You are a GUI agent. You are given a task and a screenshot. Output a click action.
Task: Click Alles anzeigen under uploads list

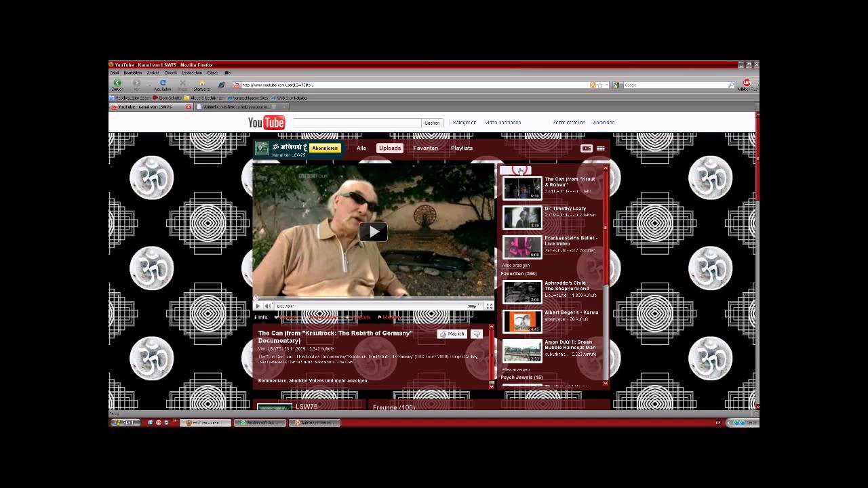(x=515, y=265)
